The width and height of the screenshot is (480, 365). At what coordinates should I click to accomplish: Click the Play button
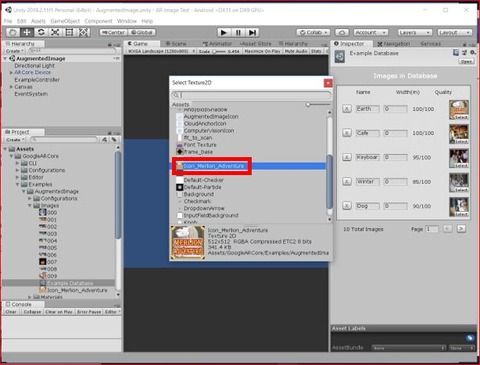[x=224, y=32]
